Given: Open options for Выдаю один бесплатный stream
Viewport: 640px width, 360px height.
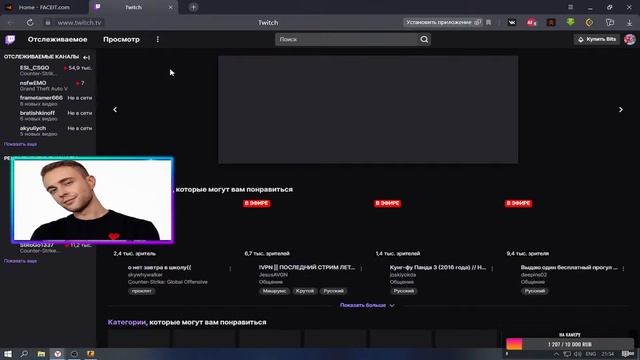Looking at the screenshot, I should (x=623, y=269).
